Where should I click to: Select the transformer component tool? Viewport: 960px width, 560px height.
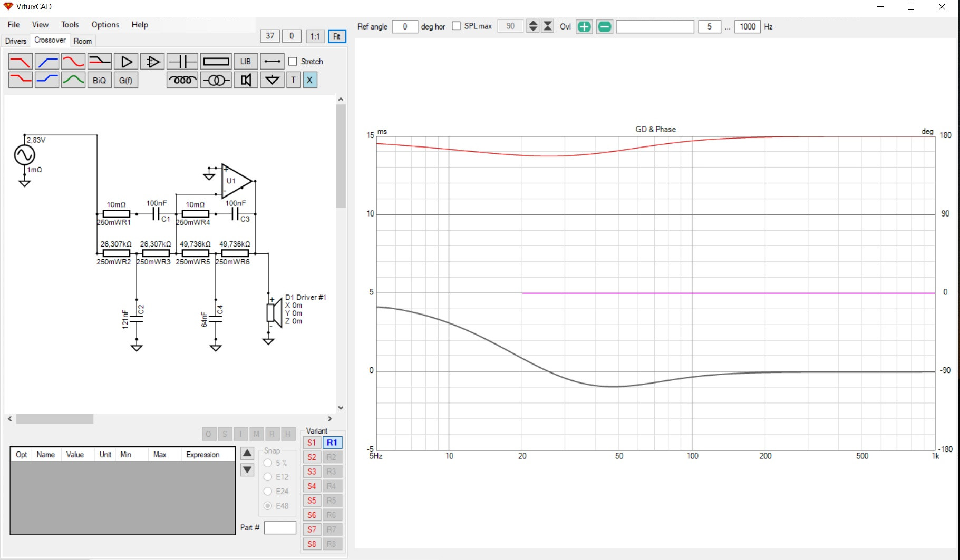point(216,80)
